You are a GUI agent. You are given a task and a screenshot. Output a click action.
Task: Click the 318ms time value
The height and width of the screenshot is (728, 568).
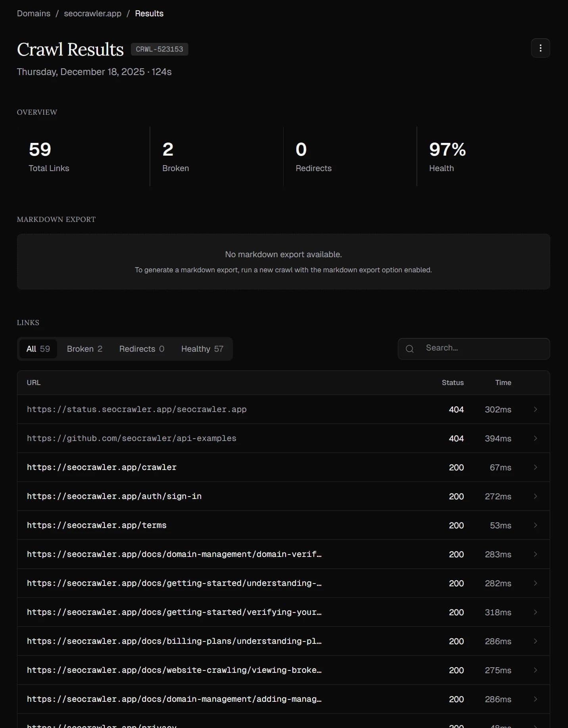click(498, 612)
